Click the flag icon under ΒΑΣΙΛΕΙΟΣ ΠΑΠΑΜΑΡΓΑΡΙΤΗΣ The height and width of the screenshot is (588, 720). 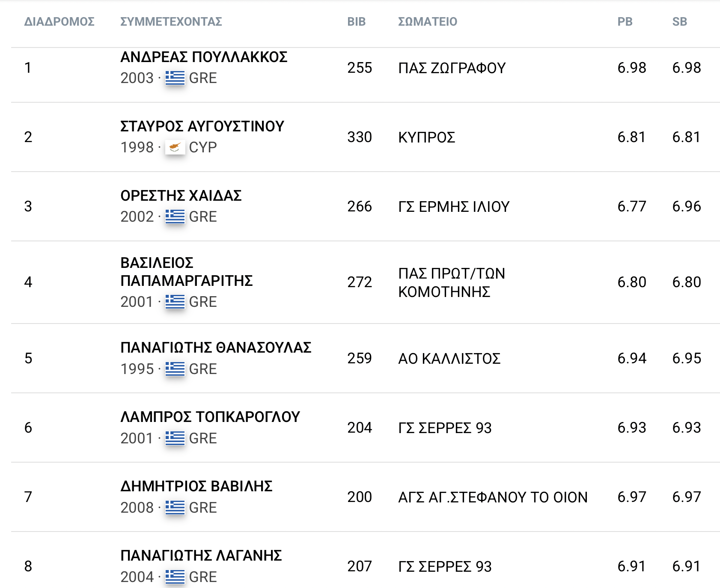click(175, 302)
